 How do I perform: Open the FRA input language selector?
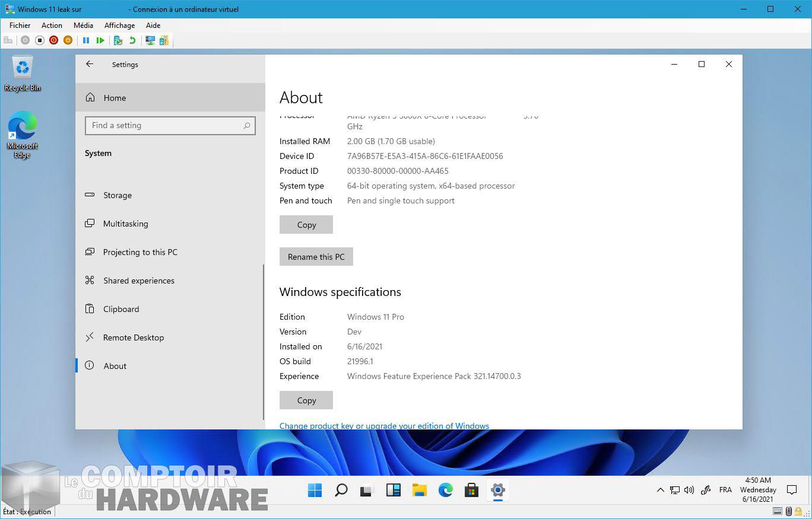pyautogui.click(x=725, y=490)
